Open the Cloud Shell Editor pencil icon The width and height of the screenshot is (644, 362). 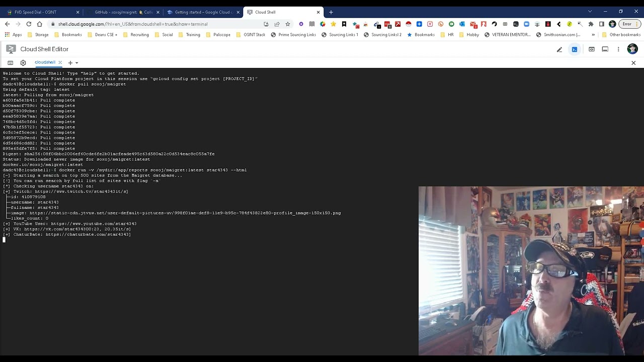coord(559,49)
